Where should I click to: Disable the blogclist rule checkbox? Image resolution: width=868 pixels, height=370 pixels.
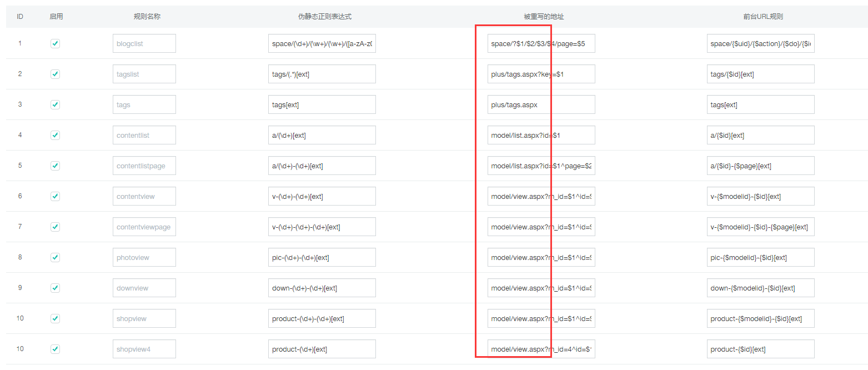pyautogui.click(x=55, y=43)
